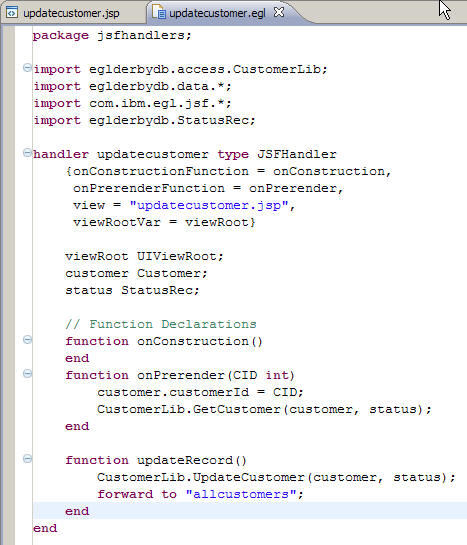The width and height of the screenshot is (467, 545).
Task: Switch to the updatecustomer.jsp tab
Action: point(71,13)
